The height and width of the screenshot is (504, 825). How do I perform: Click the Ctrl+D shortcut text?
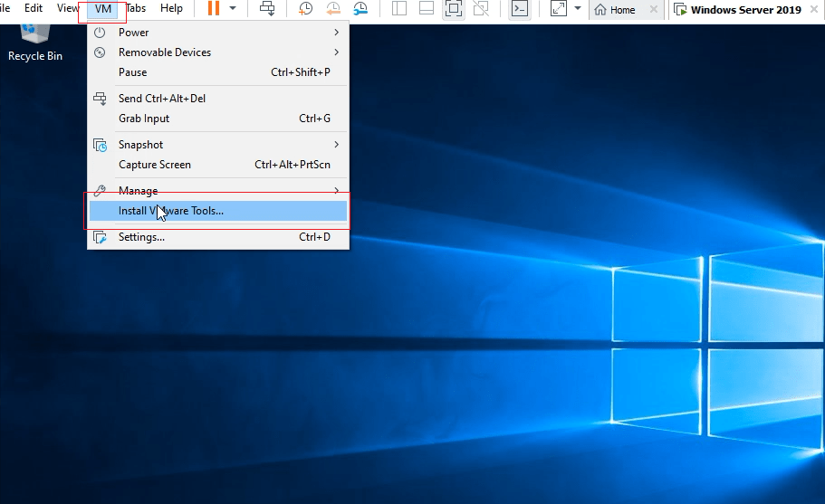314,238
